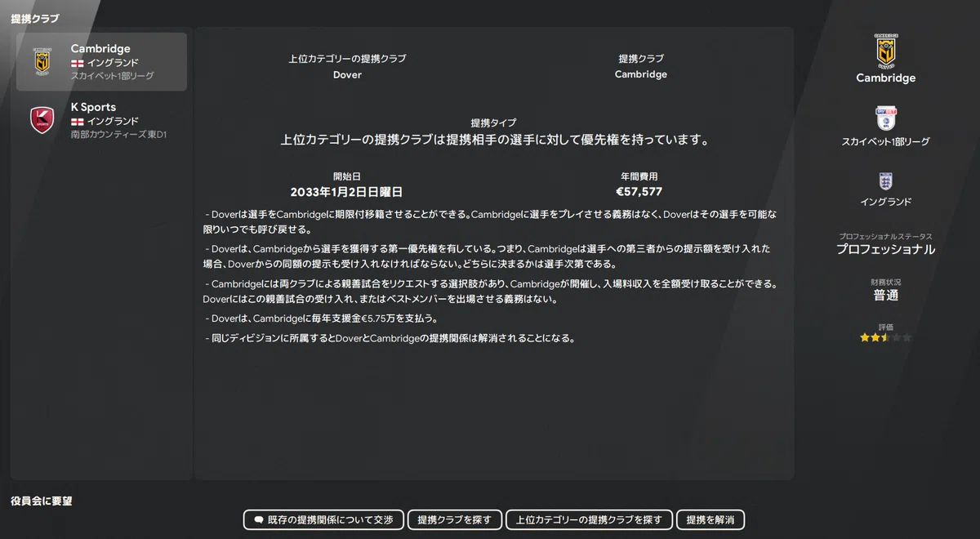This screenshot has height=539, width=980.
Task: Click the 年間費用 label
Action: click(639, 176)
